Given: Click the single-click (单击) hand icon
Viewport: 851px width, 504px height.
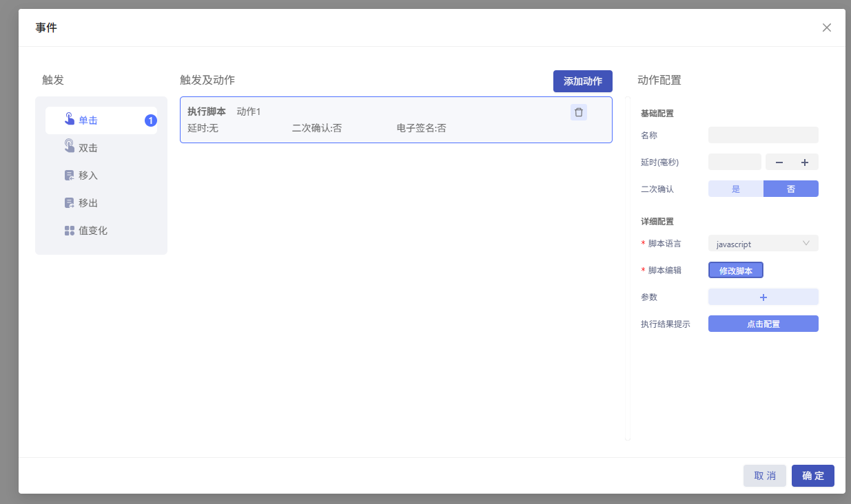Looking at the screenshot, I should click(69, 119).
